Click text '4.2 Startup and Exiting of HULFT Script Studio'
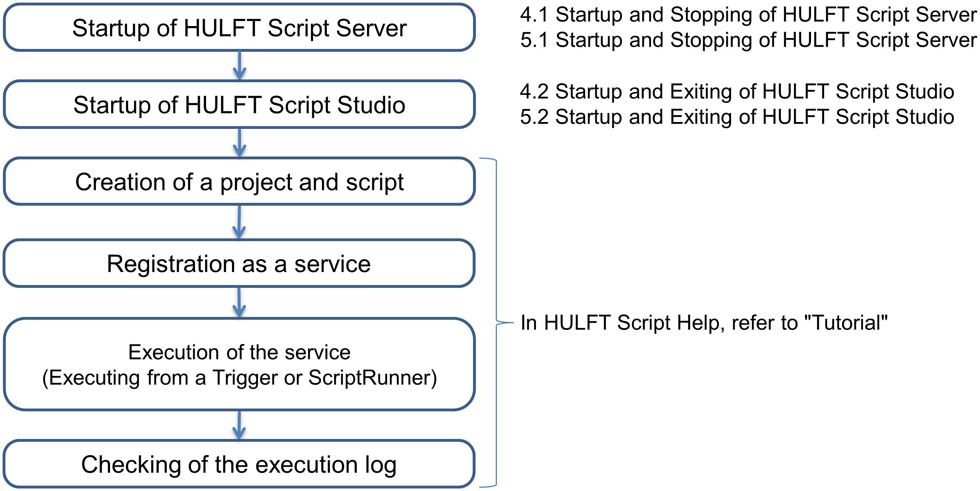980x491 pixels. pyautogui.click(x=737, y=92)
